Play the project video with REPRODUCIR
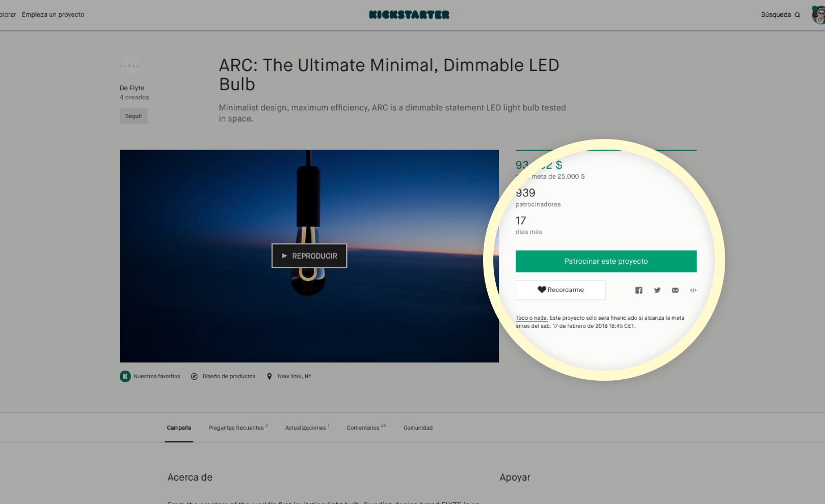Viewport: 825px width, 504px height. [309, 256]
